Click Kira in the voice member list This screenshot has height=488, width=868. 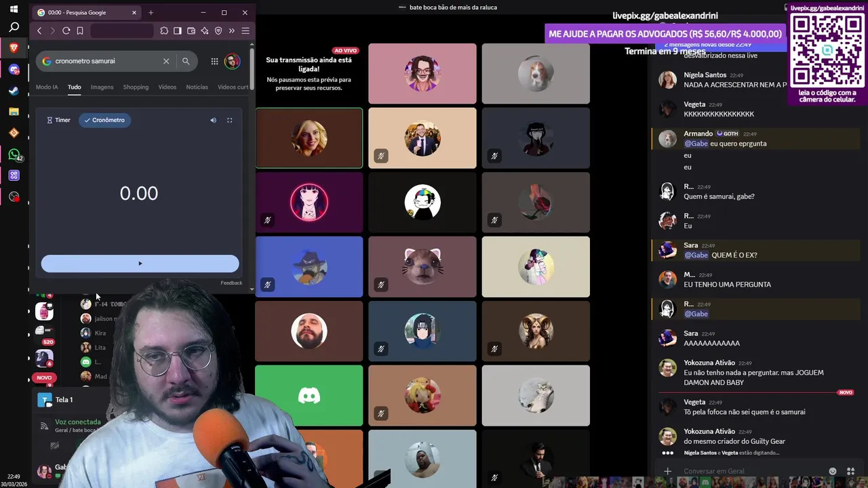click(100, 333)
